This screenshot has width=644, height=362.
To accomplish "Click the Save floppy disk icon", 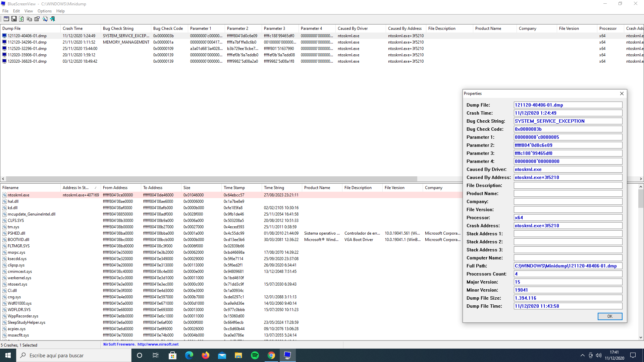I will pos(14,19).
